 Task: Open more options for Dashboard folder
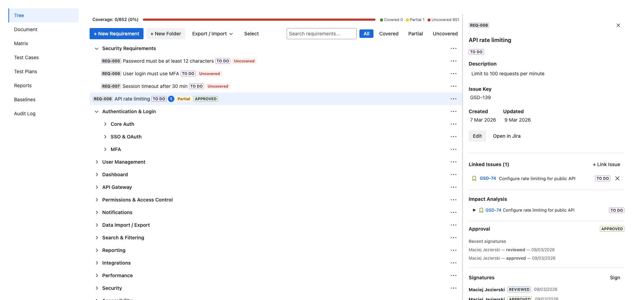pos(454,175)
